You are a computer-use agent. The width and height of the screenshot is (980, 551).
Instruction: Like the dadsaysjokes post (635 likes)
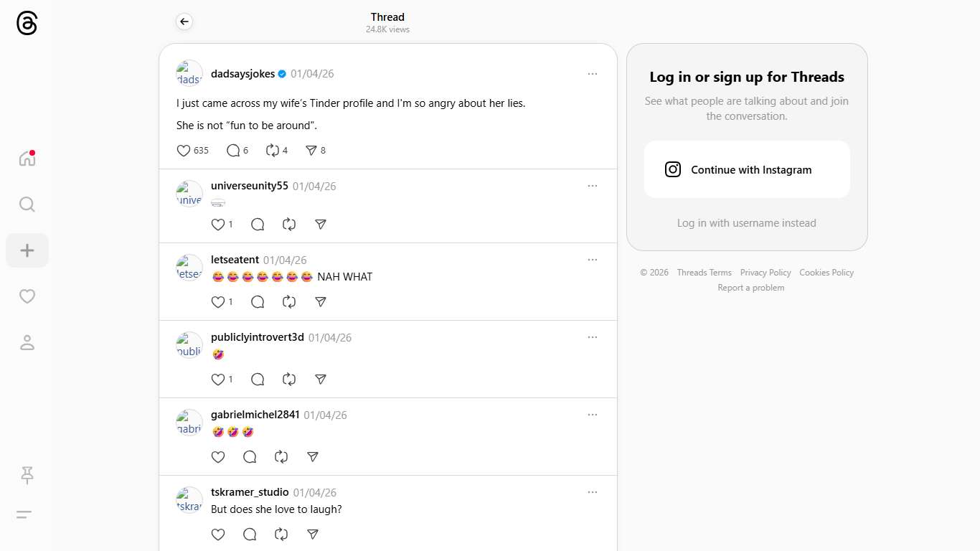[x=184, y=151]
